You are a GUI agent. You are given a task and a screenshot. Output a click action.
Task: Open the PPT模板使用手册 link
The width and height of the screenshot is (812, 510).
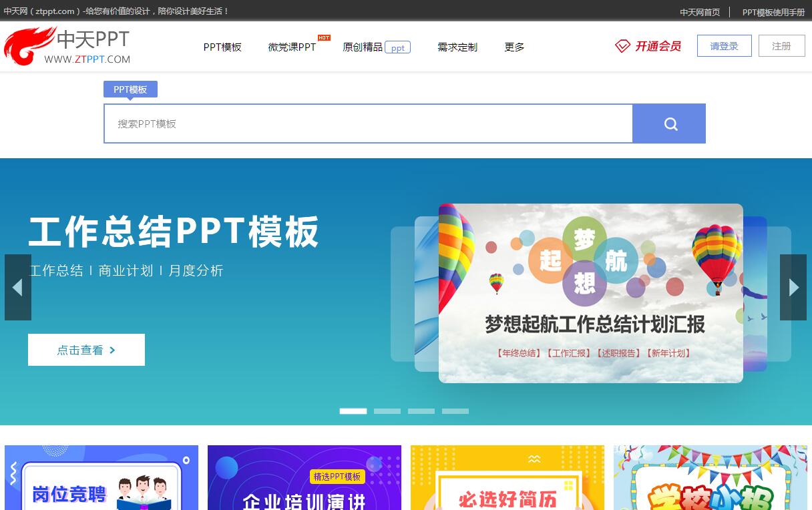(773, 12)
